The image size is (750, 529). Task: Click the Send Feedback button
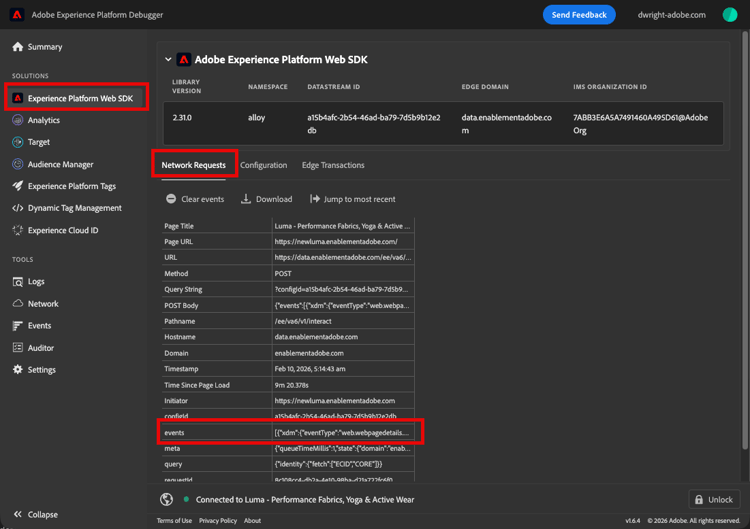(579, 15)
